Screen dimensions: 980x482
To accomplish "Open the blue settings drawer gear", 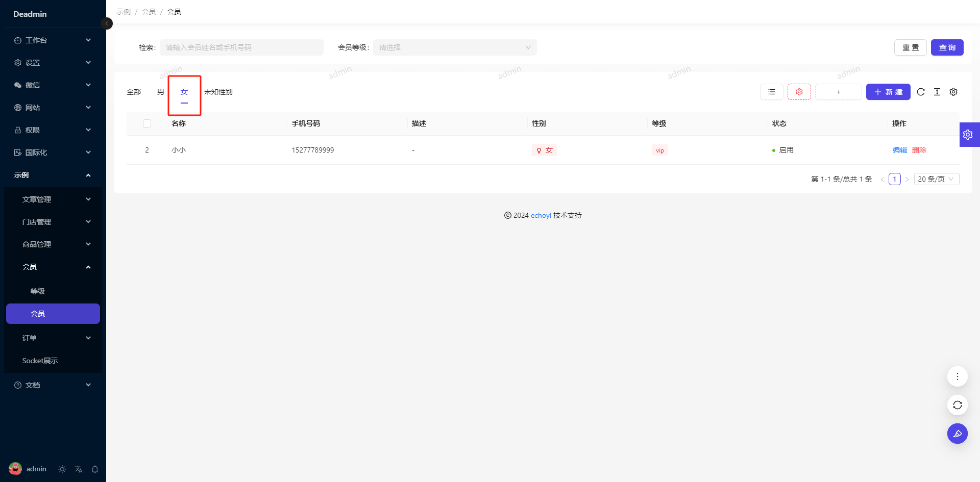I will (968, 135).
